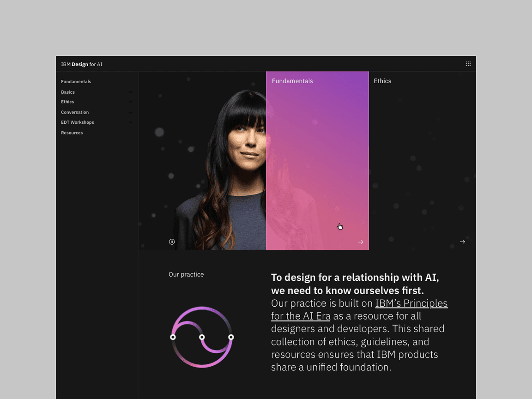This screenshot has width=532, height=399.
Task: Expand the Basics chevron in sidebar
Action: pos(131,92)
